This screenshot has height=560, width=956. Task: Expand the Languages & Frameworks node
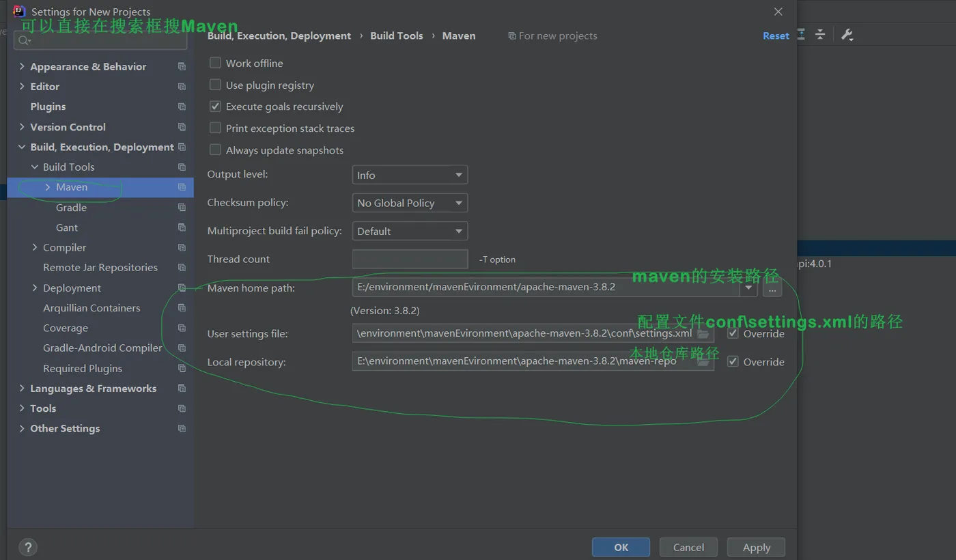pos(22,389)
